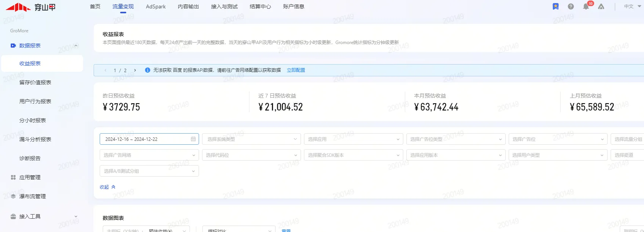The width and height of the screenshot is (644, 232).
Task: Open the 账户信息 top menu
Action: coord(294,6)
